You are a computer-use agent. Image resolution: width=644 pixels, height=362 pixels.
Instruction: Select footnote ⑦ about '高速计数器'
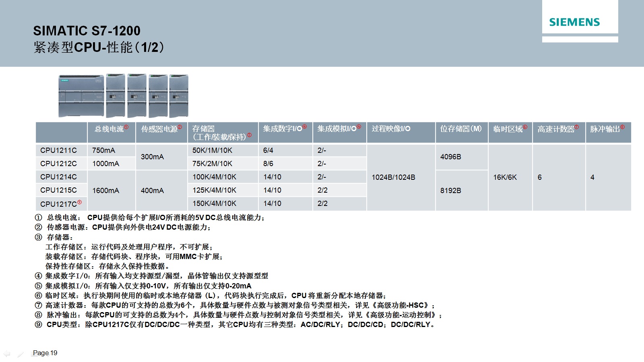point(235,305)
